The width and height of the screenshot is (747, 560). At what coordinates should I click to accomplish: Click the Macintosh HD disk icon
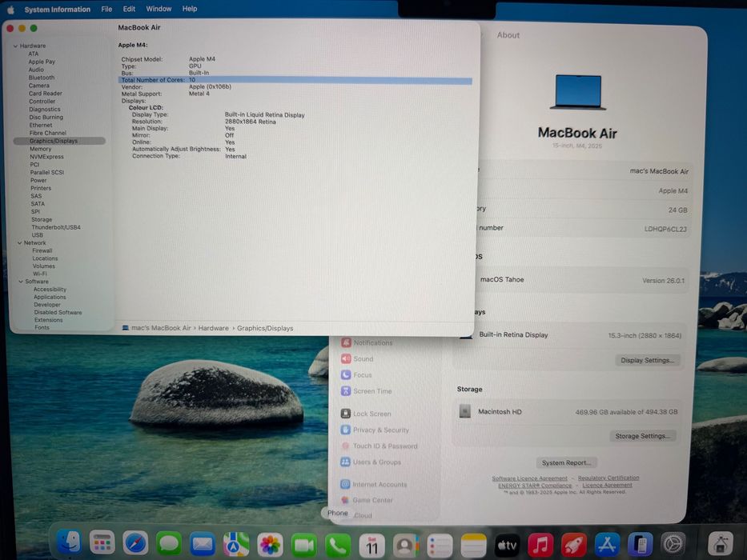(465, 411)
